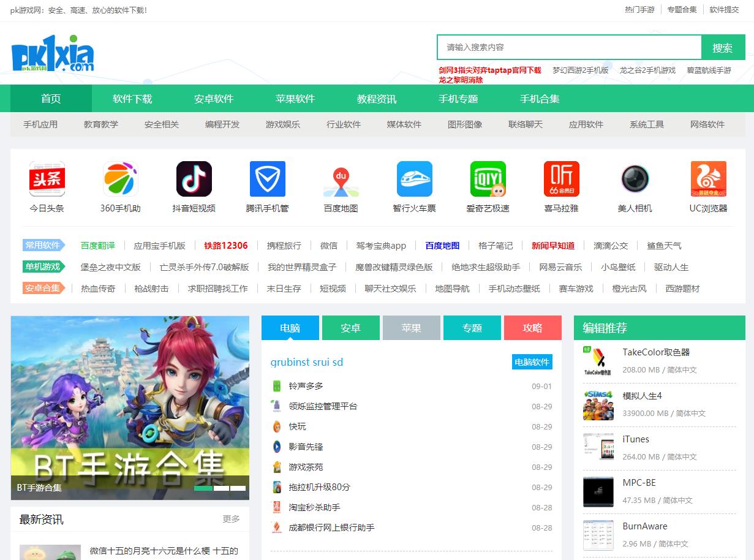Image resolution: width=754 pixels, height=560 pixels.
Task: Click the 智行火车票 train icon
Action: pyautogui.click(x=415, y=179)
